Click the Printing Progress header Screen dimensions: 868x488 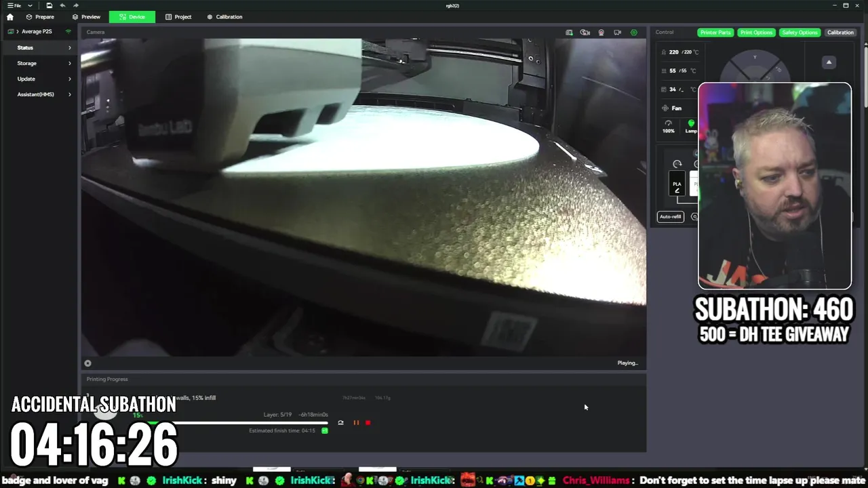point(107,380)
